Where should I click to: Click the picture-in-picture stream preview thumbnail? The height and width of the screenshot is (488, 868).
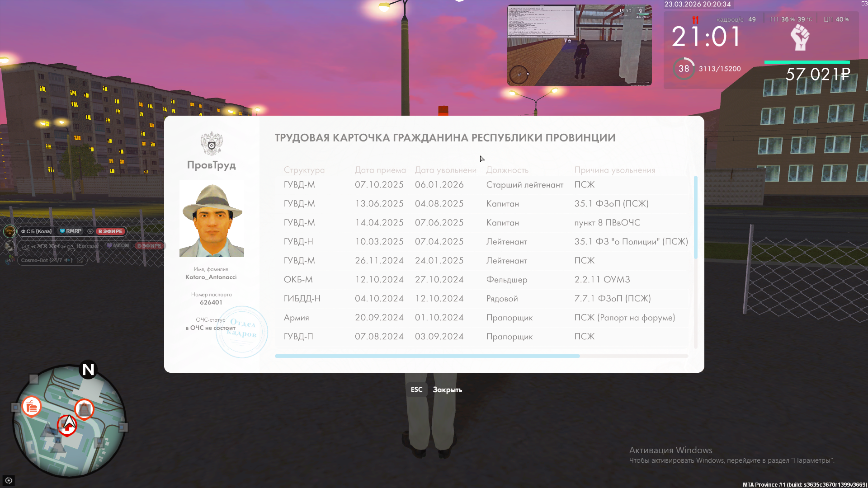coord(579,45)
